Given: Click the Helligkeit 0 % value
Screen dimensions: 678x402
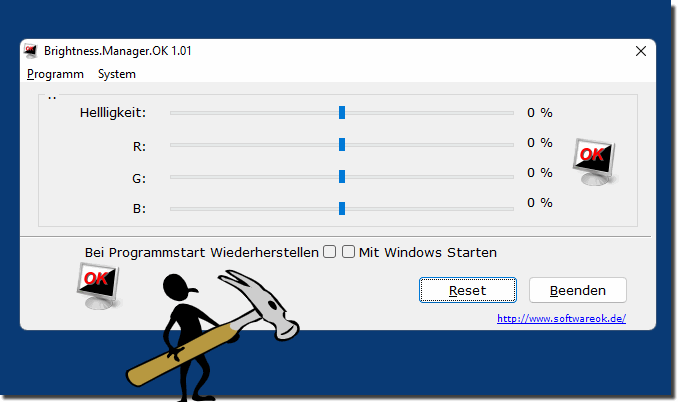Looking at the screenshot, I should (x=540, y=113).
